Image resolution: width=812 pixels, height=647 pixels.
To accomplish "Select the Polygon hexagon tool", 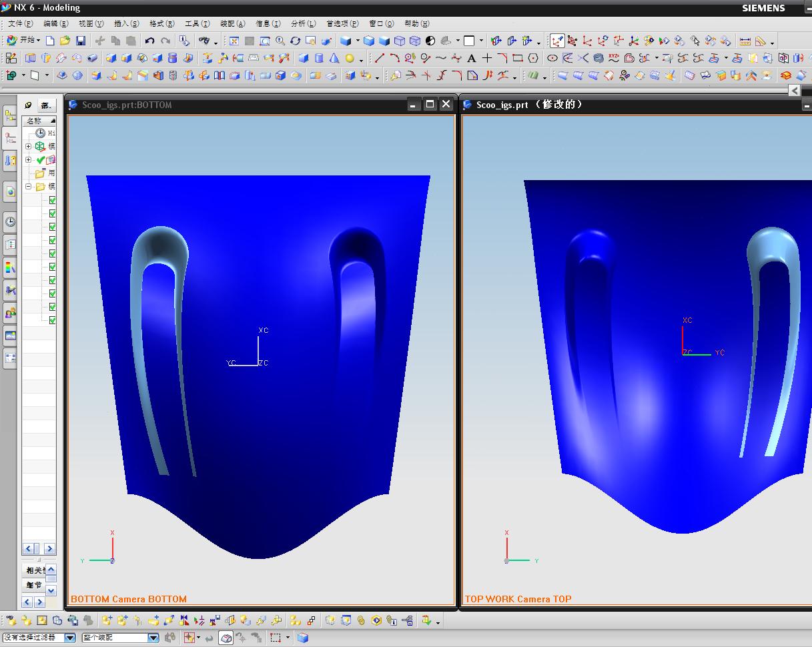I will tap(533, 58).
